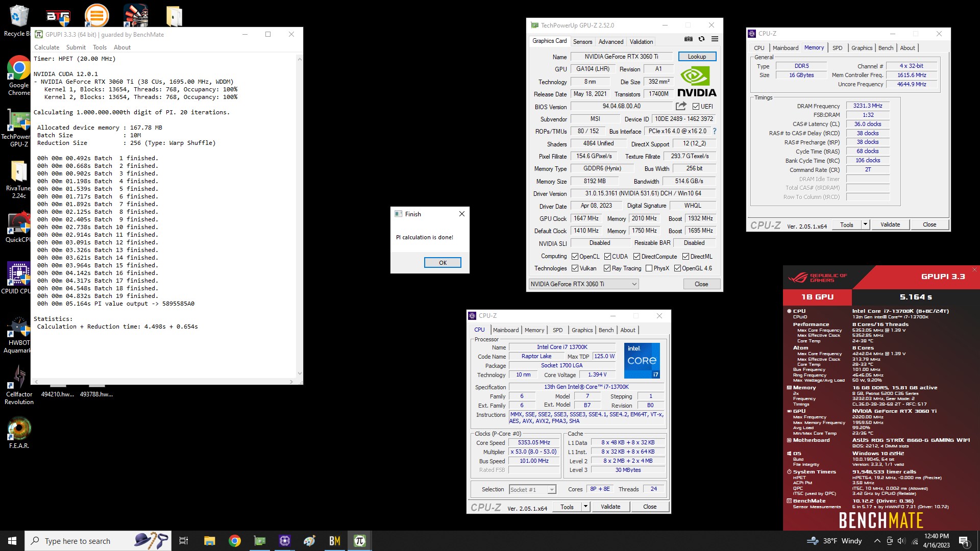Open the GPU-Z taskbar button
Screen dimensions: 980x551
pos(260,541)
